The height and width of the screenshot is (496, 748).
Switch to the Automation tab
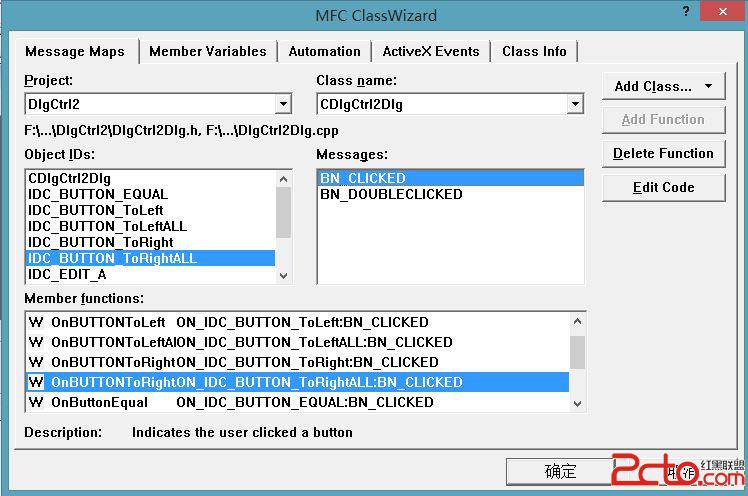(x=324, y=51)
